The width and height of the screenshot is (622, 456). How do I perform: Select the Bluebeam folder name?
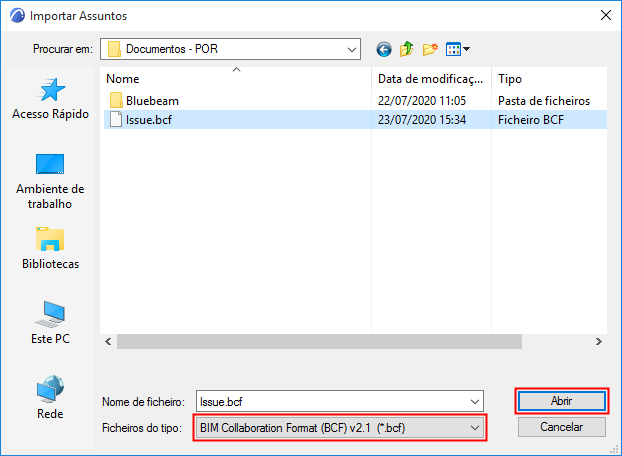[x=152, y=101]
